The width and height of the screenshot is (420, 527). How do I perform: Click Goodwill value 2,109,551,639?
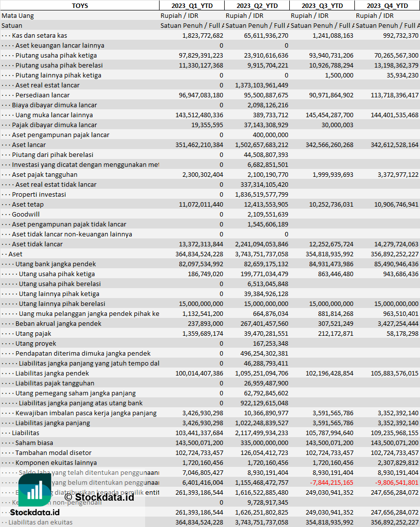(x=268, y=214)
